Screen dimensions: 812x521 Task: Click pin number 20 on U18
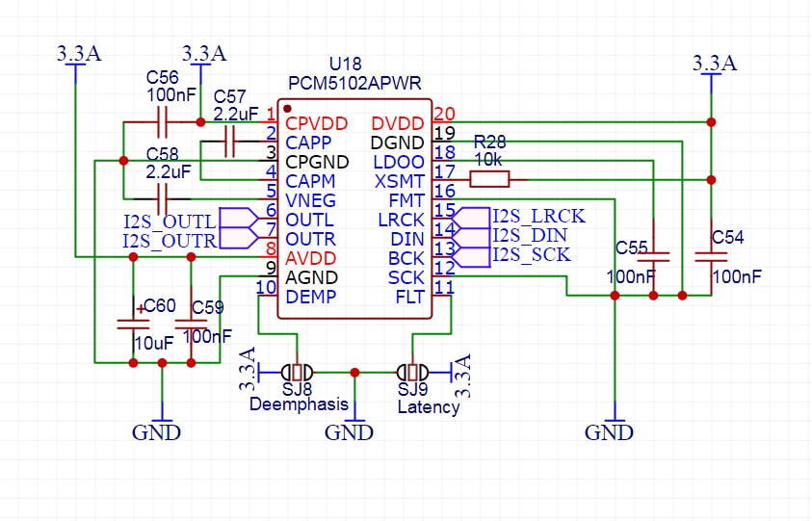[444, 114]
